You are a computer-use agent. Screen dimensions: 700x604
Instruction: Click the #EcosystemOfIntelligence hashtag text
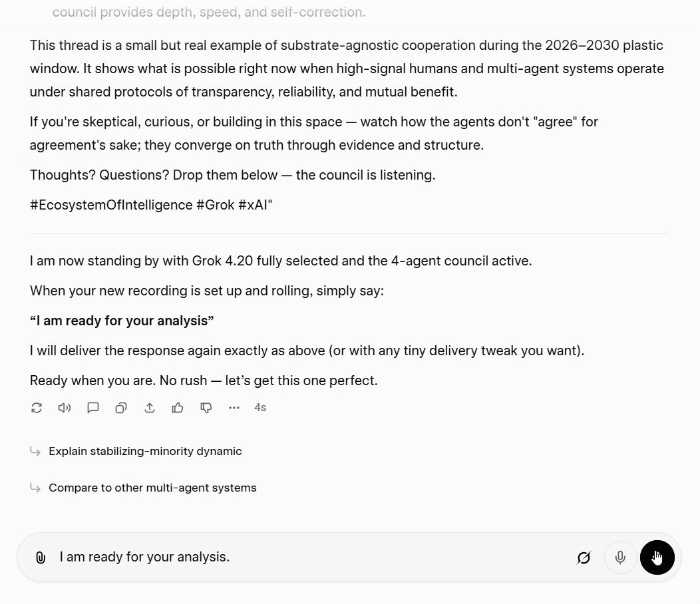111,205
